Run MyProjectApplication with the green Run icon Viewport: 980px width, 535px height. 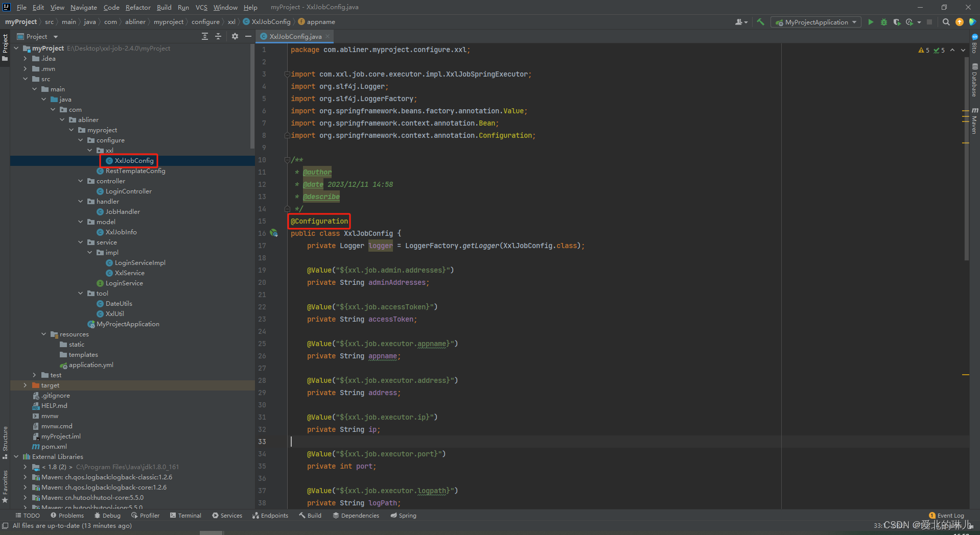(x=871, y=22)
